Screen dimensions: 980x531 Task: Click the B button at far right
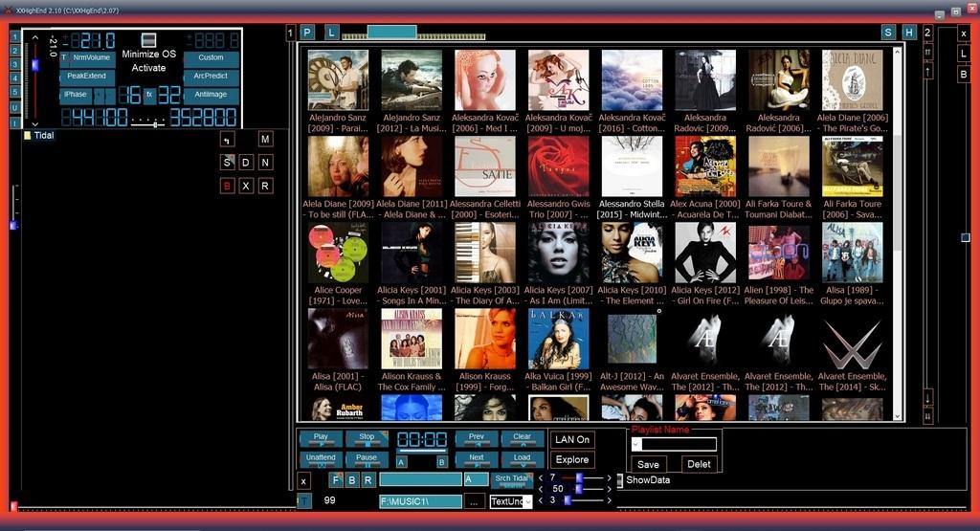pyautogui.click(x=964, y=75)
